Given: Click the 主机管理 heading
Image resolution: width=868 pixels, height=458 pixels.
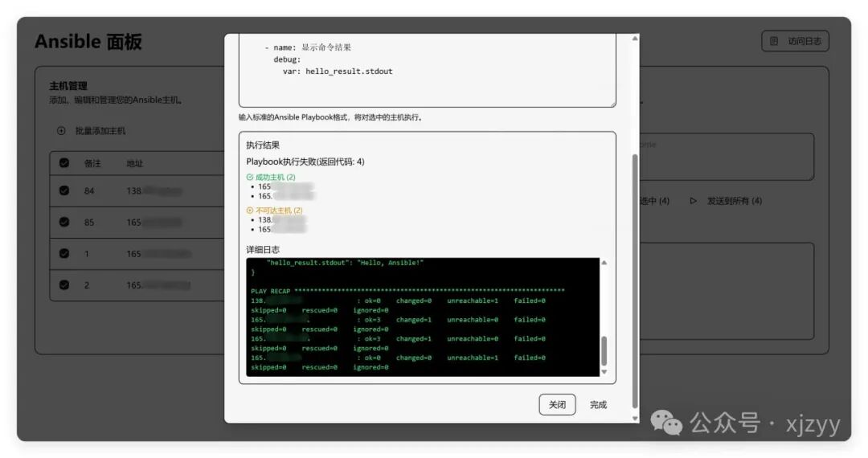Looking at the screenshot, I should tap(68, 86).
